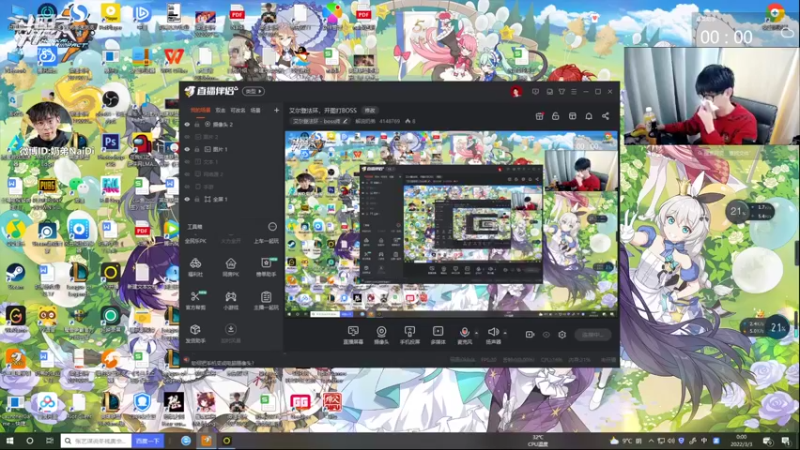
Task: Select the 图片 1 source row
Action: (232, 149)
